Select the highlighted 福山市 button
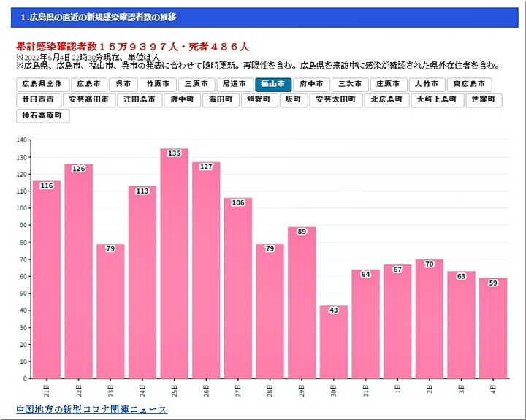The width and height of the screenshot is (526, 420). click(x=273, y=84)
